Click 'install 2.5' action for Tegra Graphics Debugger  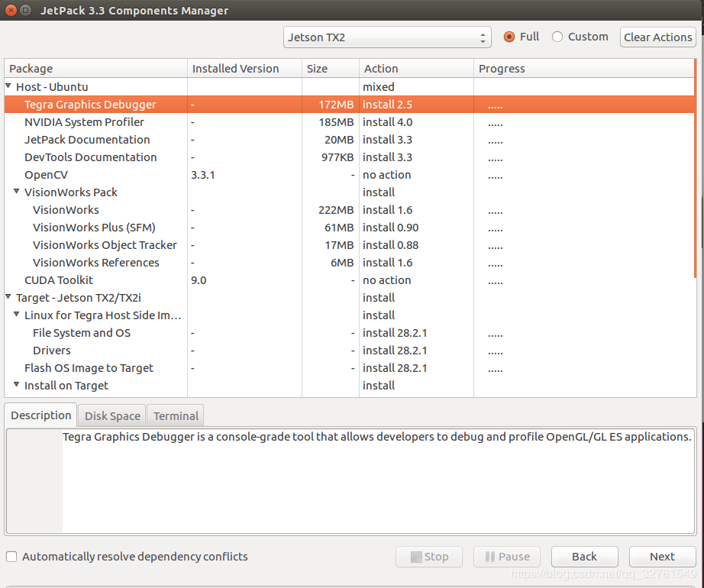(387, 104)
